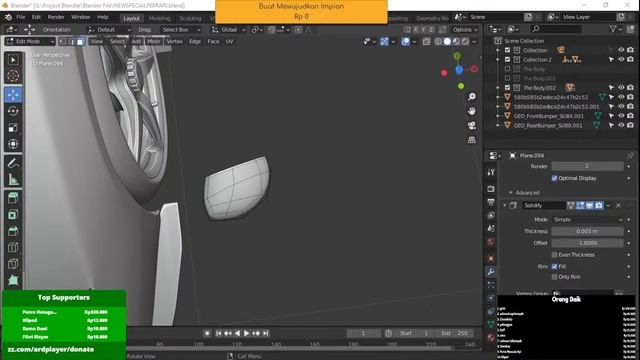Viewport: 640px width, 360px height.
Task: Click the End 250 frame field
Action: pos(455,333)
